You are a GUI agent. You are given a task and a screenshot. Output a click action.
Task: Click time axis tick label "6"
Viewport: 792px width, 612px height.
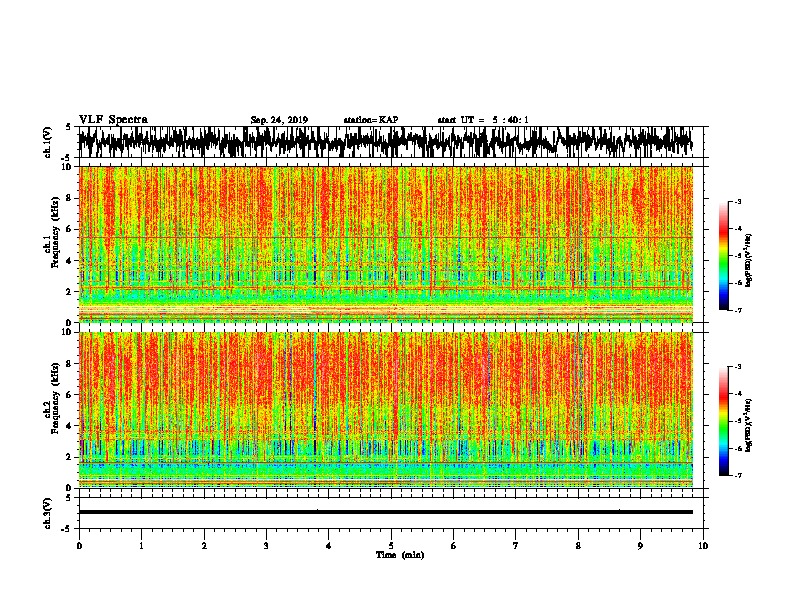454,546
